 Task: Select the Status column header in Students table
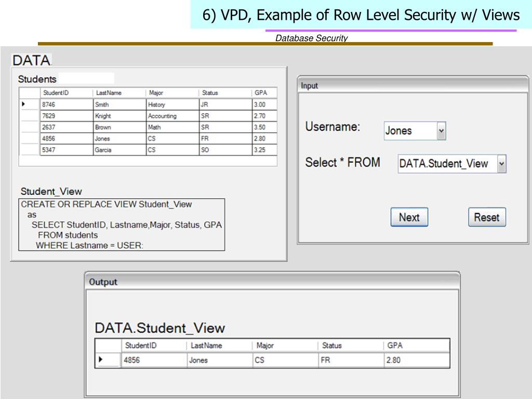pos(225,93)
